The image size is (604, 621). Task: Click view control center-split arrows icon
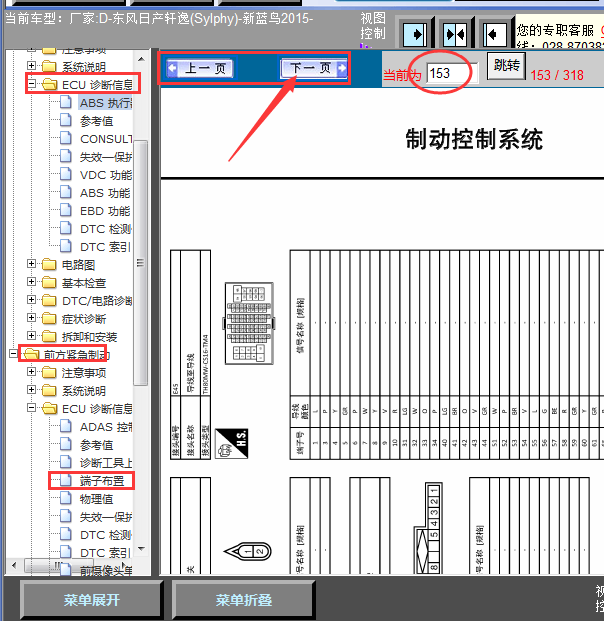(x=455, y=34)
